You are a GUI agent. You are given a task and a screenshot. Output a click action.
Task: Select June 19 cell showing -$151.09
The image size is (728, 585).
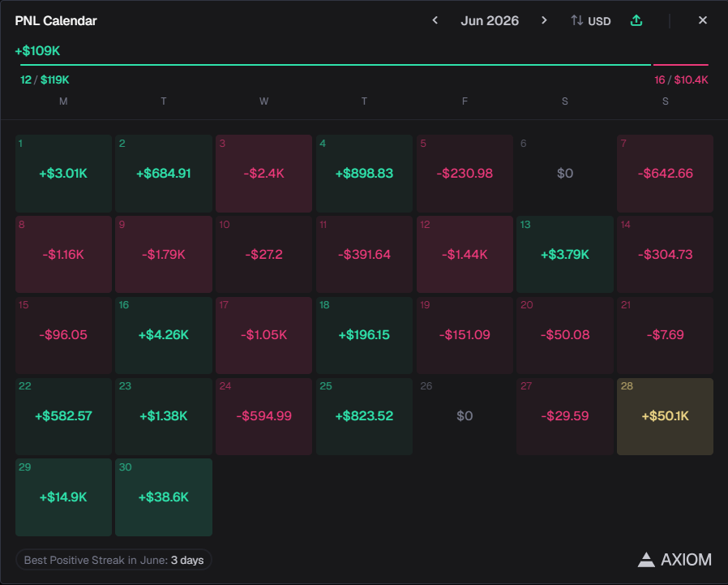point(465,335)
